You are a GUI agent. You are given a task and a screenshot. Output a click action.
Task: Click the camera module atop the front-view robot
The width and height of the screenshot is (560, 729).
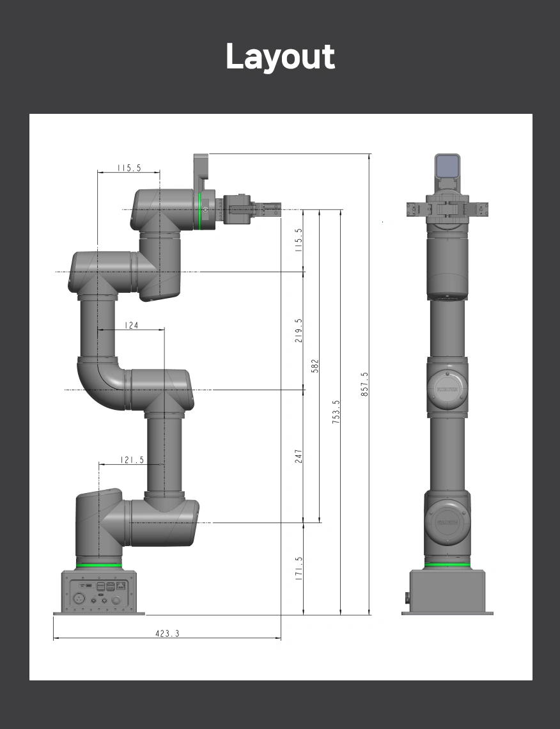[x=447, y=166]
